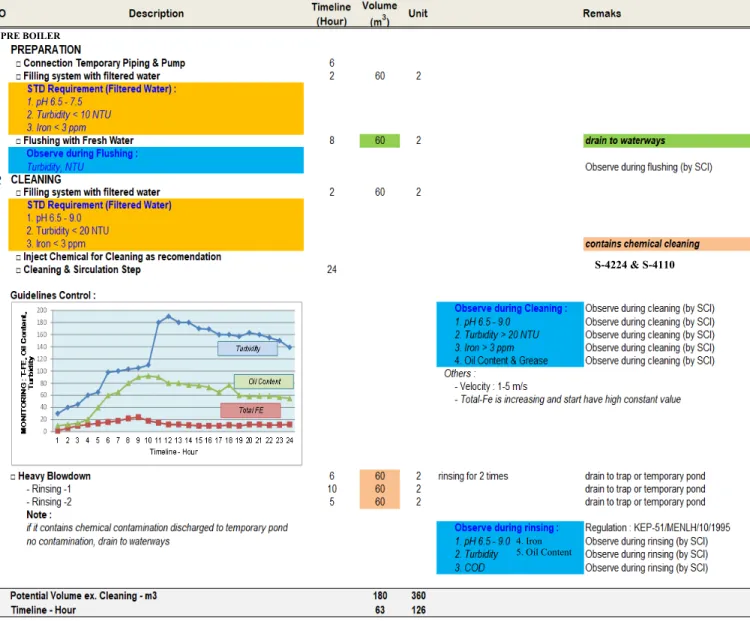Screen dimensions: 750x621
Task: Click the chart's 'Timeline - Hour' axis title
Action: 174,452
